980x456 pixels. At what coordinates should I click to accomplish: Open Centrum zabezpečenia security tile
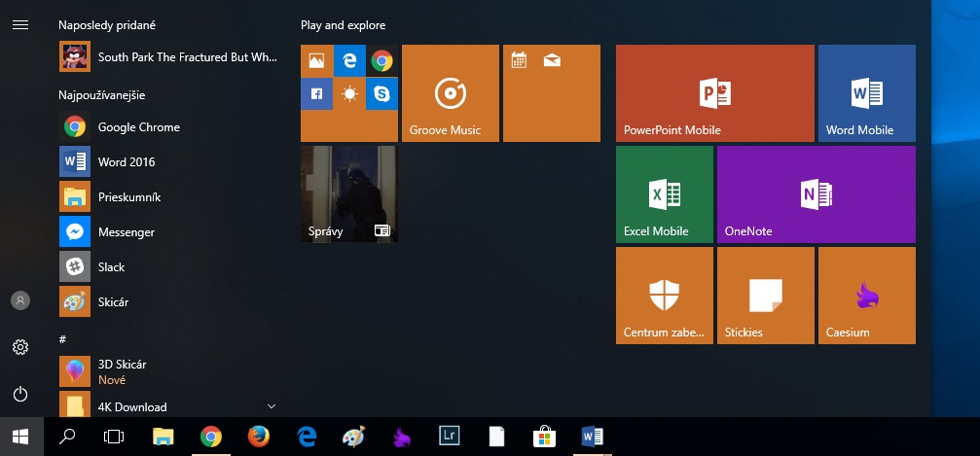coord(665,296)
